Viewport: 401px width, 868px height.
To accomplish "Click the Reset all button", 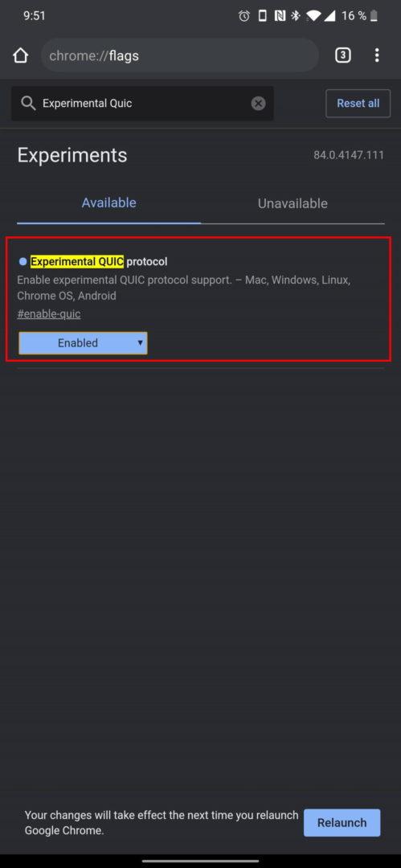I will coord(358,104).
